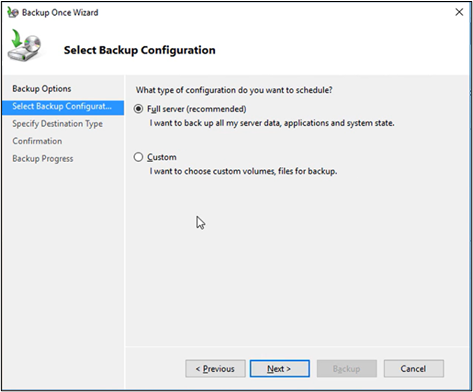Screen dimensions: 473x392
Task: Click the Full server (recommended) label
Action: pos(197,109)
